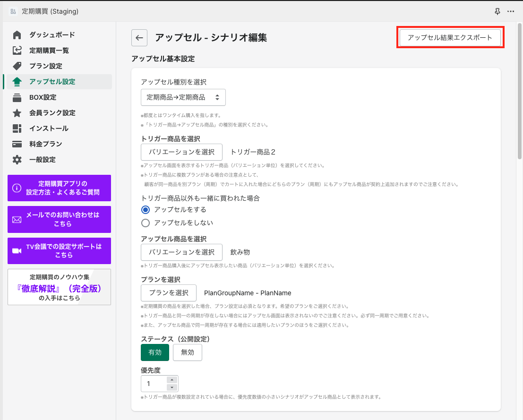
Task: Set status to 無効
Action: point(188,352)
